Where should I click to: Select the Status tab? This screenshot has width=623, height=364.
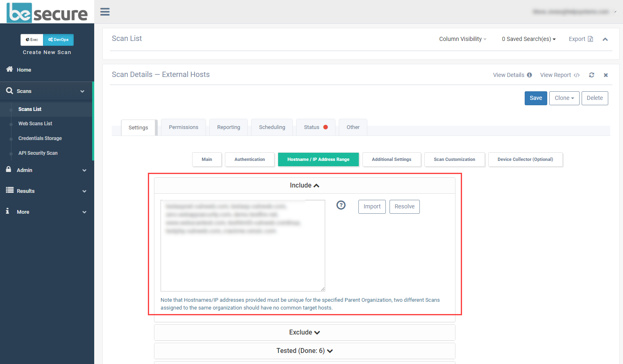316,127
